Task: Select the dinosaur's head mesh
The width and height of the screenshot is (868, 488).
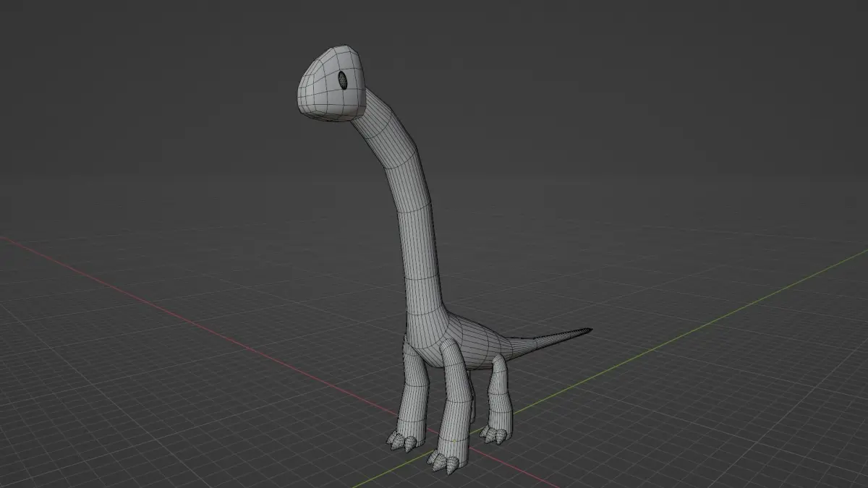Action: coord(332,82)
